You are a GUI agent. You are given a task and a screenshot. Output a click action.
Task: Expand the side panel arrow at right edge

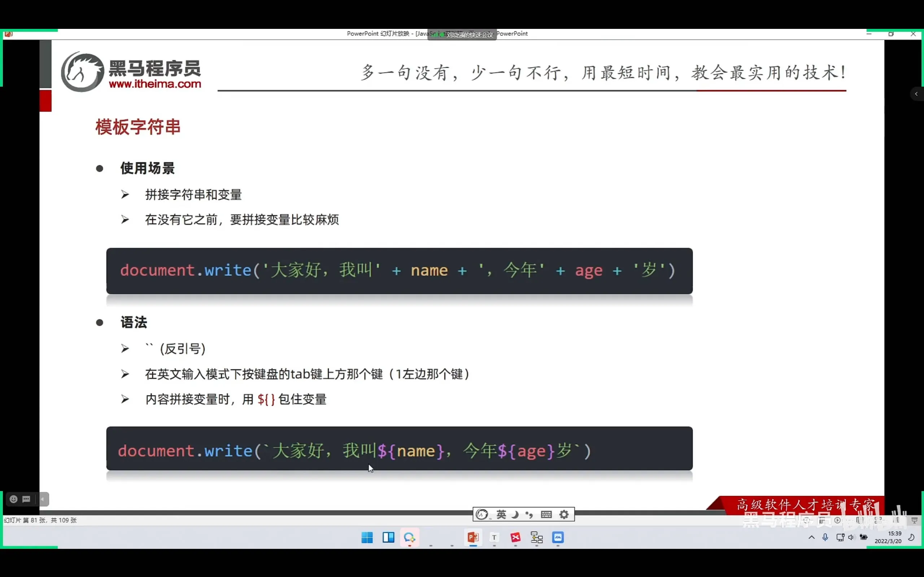click(x=916, y=94)
